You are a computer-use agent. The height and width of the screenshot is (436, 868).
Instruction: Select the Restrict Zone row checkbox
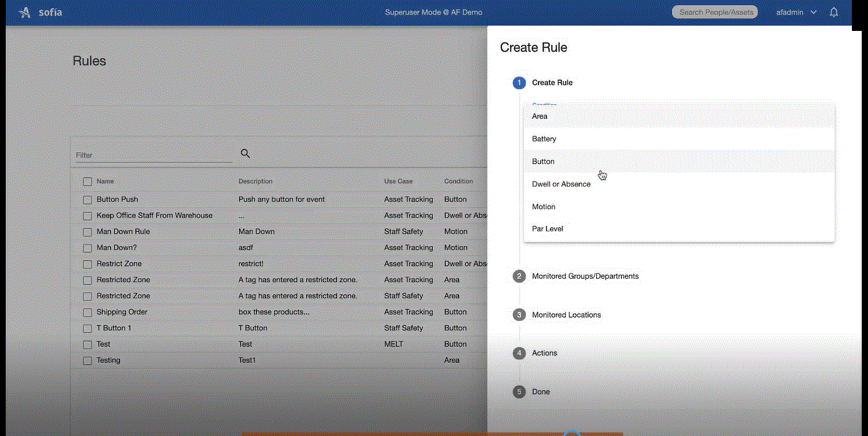(87, 264)
